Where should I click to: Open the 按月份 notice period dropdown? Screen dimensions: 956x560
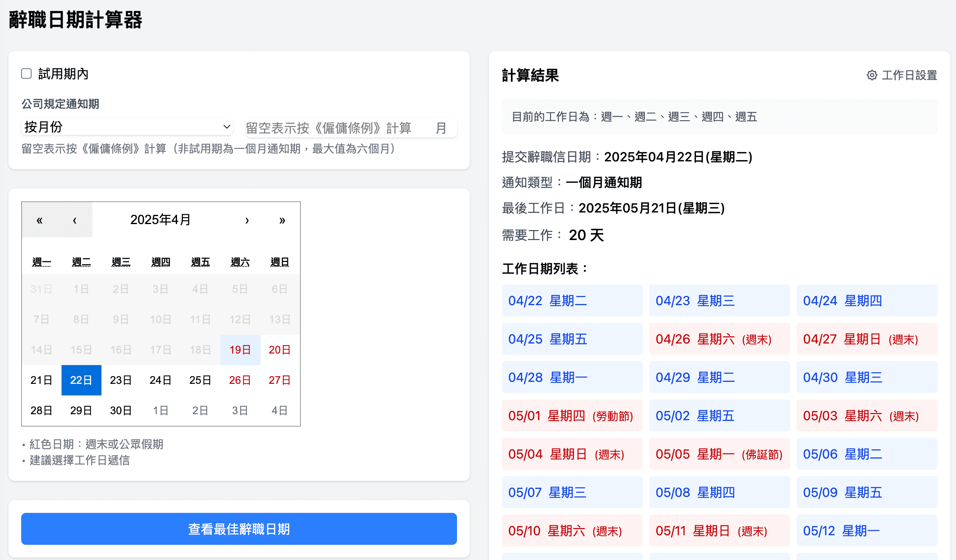point(127,127)
